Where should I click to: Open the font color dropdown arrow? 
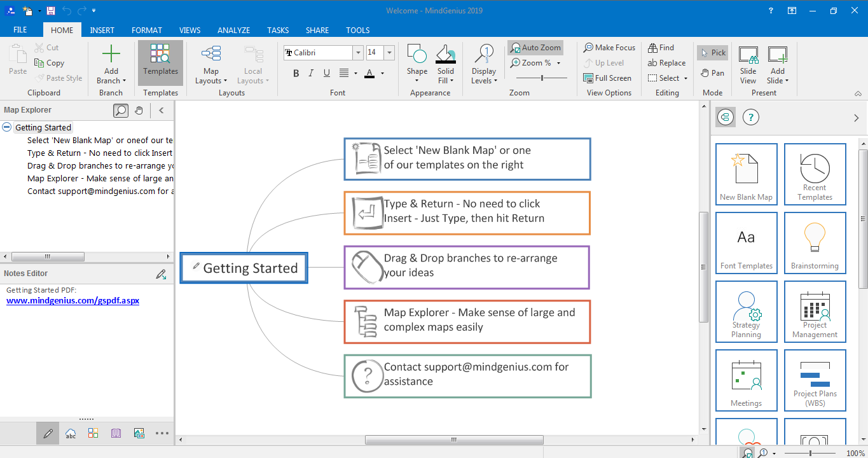tap(382, 74)
